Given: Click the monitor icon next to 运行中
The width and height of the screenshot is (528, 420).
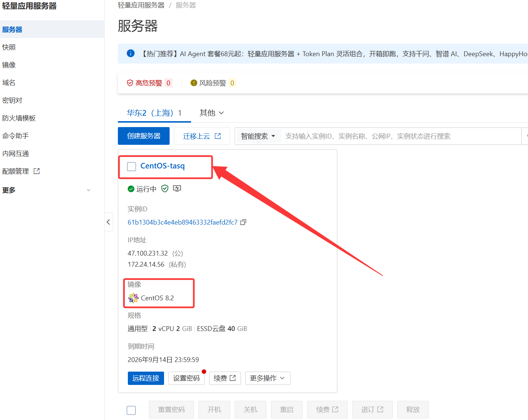Looking at the screenshot, I should tap(177, 188).
